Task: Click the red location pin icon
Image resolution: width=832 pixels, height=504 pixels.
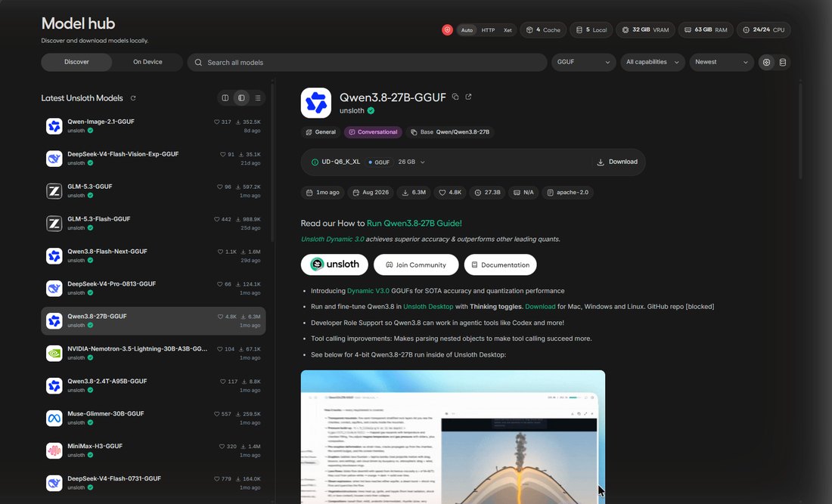Action: (447, 30)
